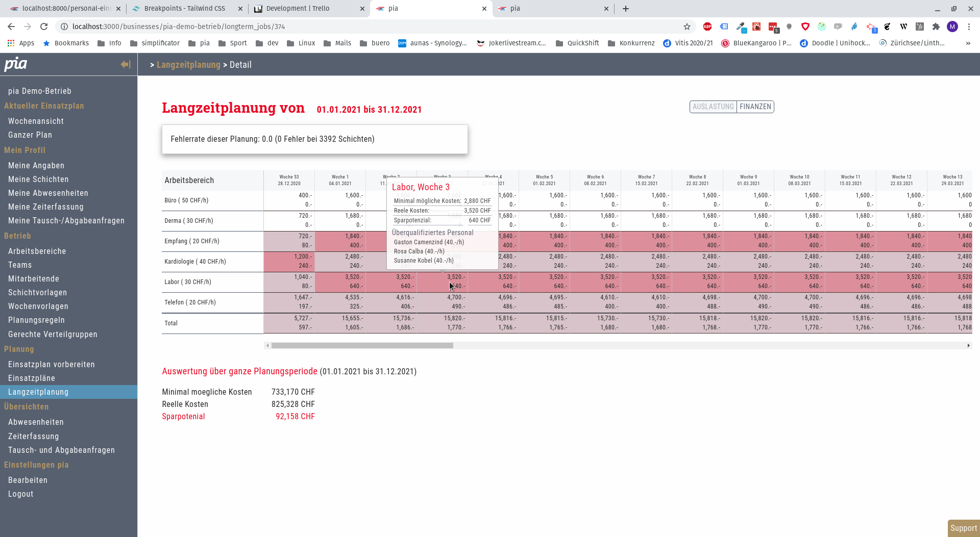Open the Chrome profile avatar M
Image resolution: width=980 pixels, height=537 pixels.
[952, 27]
